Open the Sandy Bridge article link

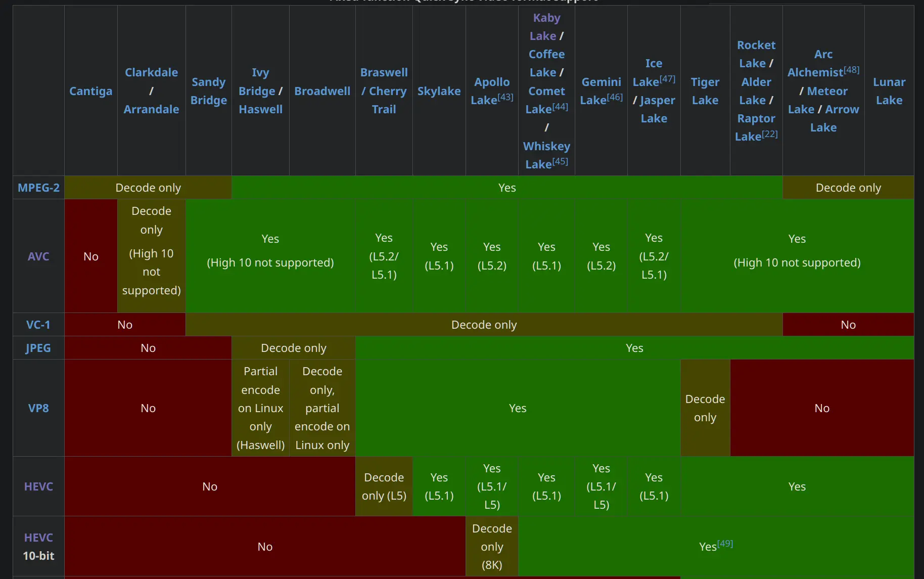click(208, 91)
